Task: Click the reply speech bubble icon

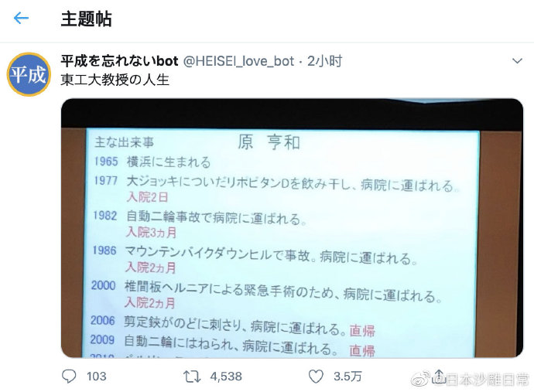Action: pyautogui.click(x=69, y=377)
